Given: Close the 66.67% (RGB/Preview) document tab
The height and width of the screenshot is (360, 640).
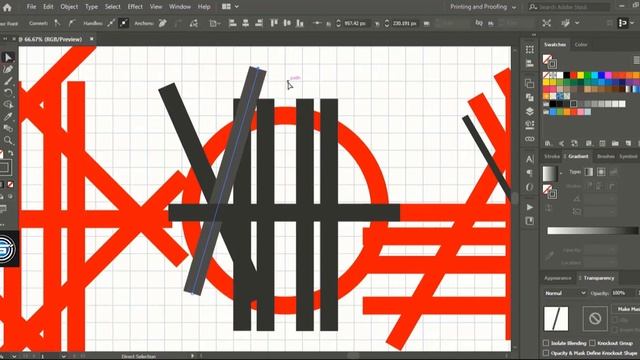Looking at the screenshot, I should click(x=92, y=39).
